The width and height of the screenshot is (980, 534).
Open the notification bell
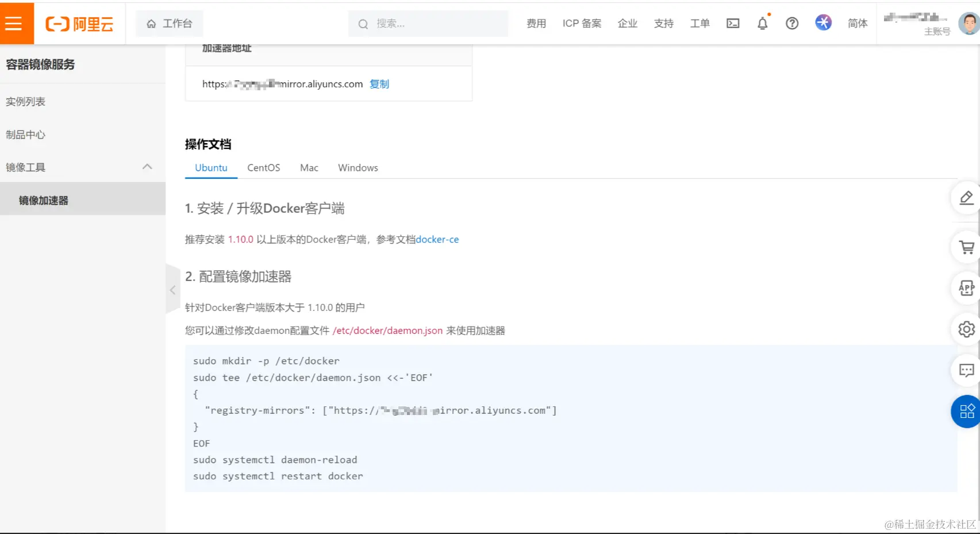click(762, 24)
